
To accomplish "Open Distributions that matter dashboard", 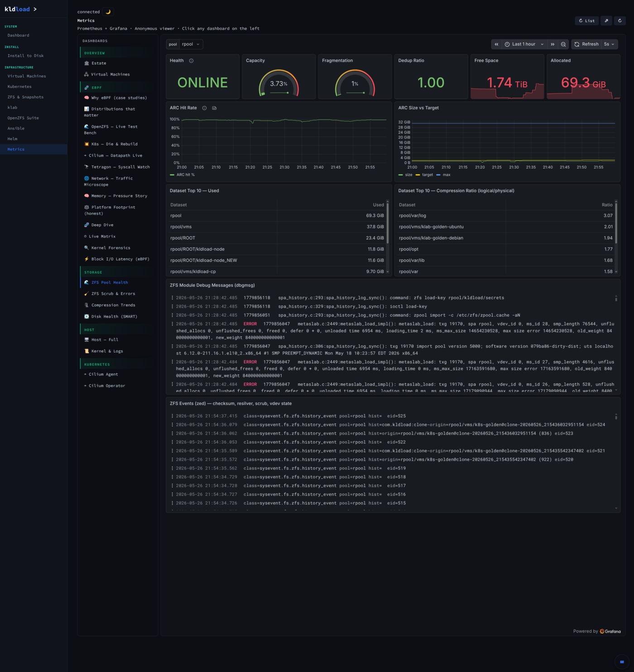I will (117, 112).
